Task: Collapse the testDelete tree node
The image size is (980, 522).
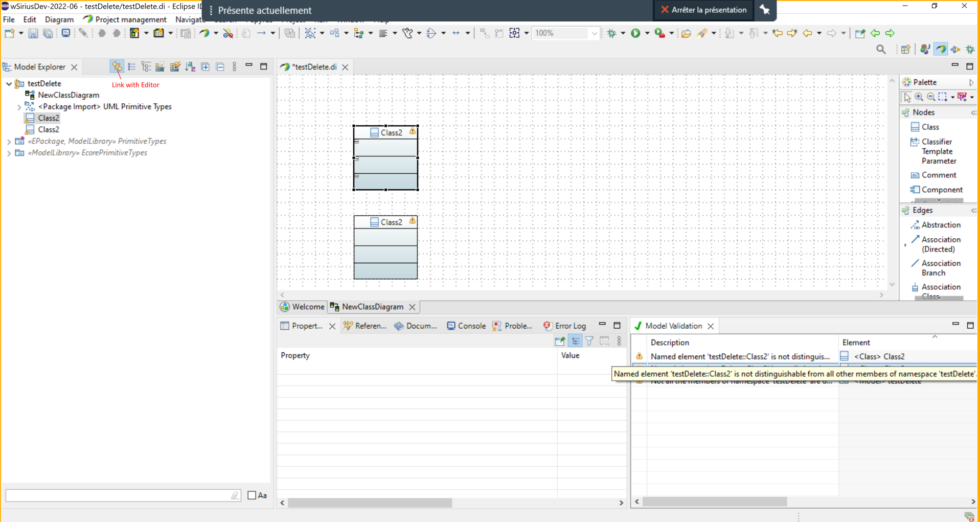Action: click(9, 83)
